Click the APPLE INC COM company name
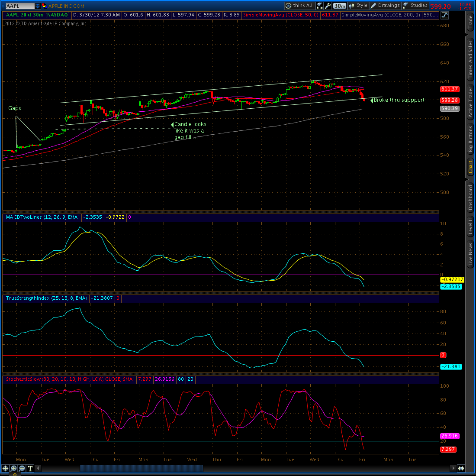Image resolution: width=476 pixels, height=476 pixels. [x=66, y=6]
